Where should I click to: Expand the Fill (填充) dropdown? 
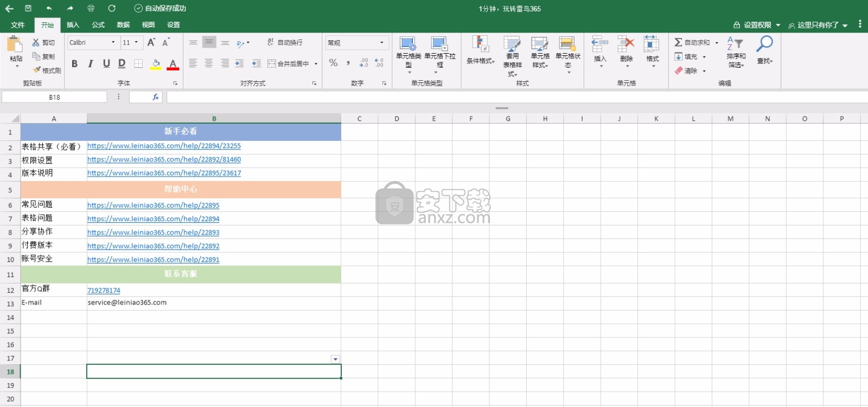tap(704, 56)
